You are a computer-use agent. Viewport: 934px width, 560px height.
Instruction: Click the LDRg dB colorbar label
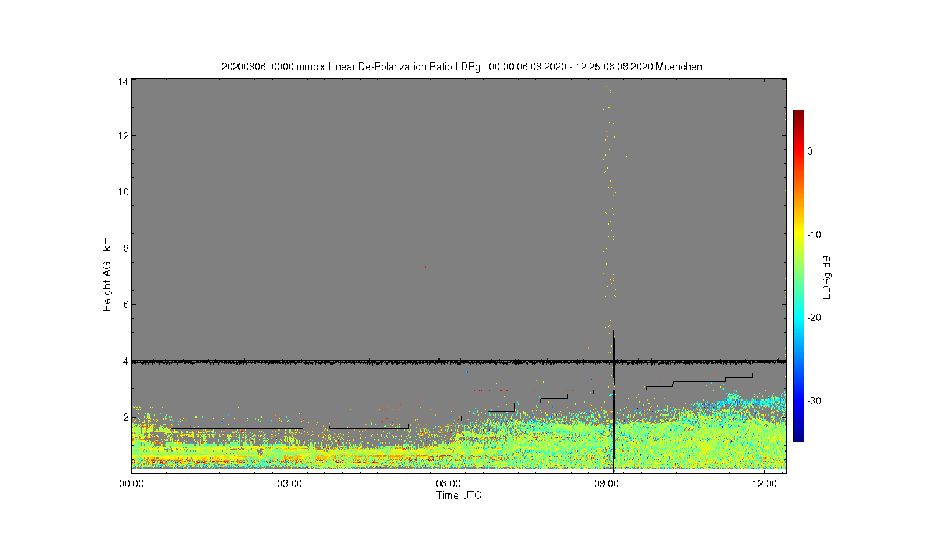click(827, 277)
